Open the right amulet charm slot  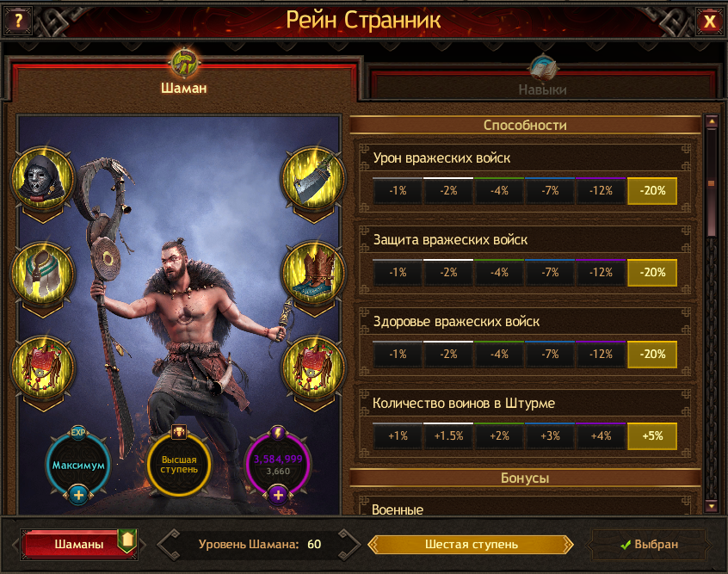[314, 367]
